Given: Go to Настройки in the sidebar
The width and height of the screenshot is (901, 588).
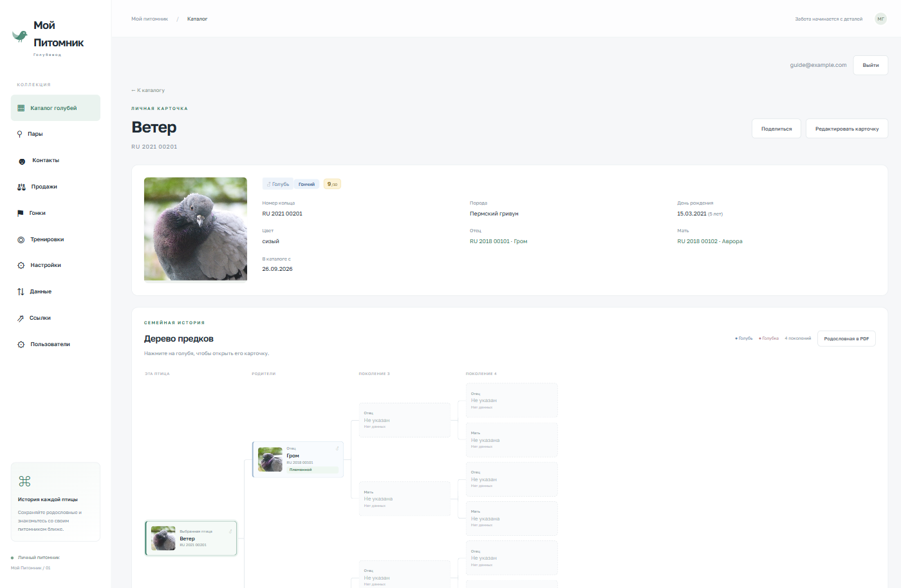Looking at the screenshot, I should click(x=55, y=265).
